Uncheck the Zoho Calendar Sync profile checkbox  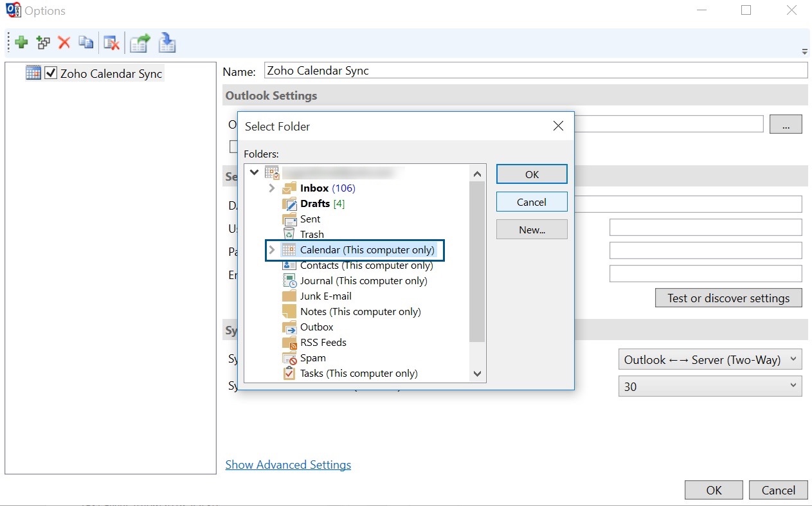tap(51, 73)
